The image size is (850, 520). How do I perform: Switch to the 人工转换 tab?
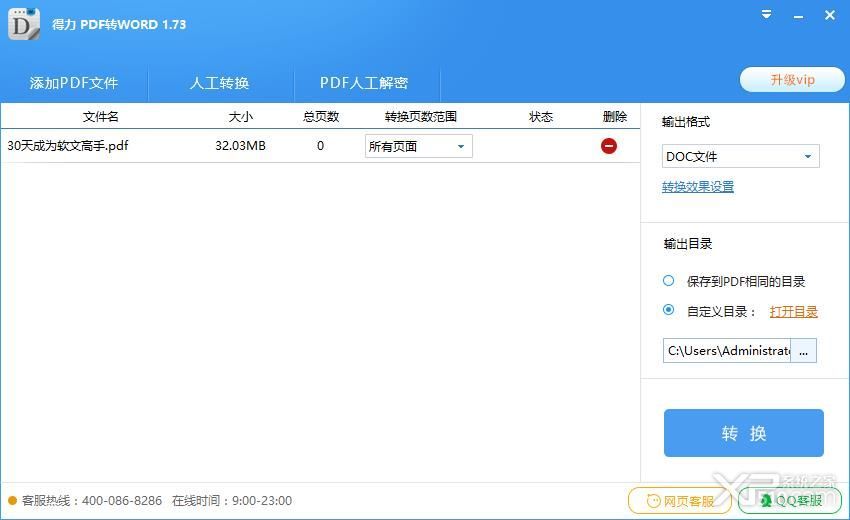(x=220, y=83)
